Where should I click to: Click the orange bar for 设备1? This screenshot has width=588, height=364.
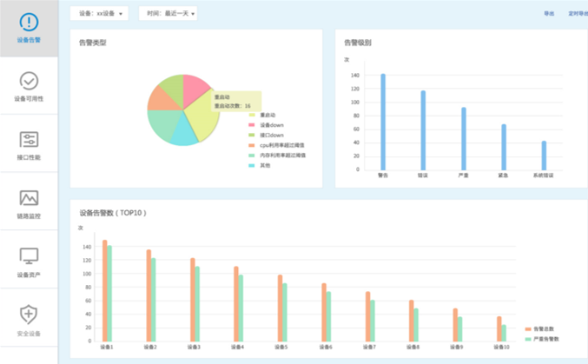pos(105,290)
